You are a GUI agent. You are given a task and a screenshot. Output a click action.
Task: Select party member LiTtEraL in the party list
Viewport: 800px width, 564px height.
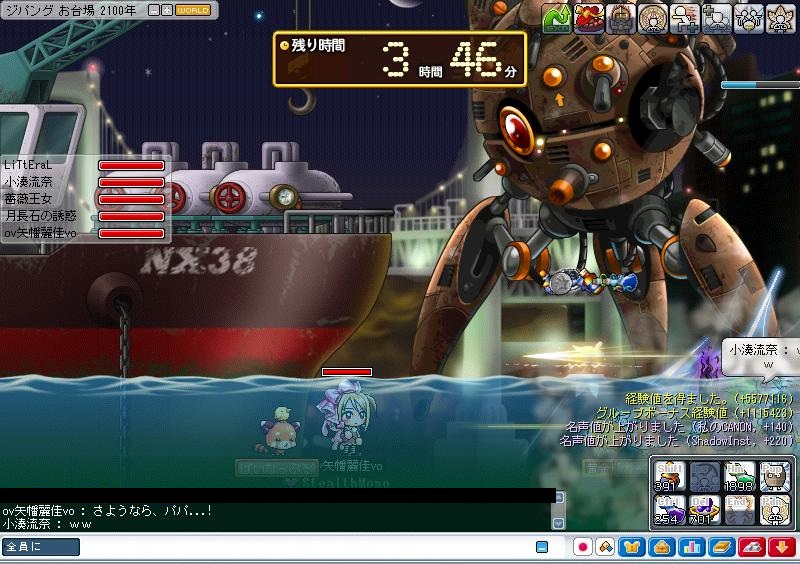pos(28,165)
